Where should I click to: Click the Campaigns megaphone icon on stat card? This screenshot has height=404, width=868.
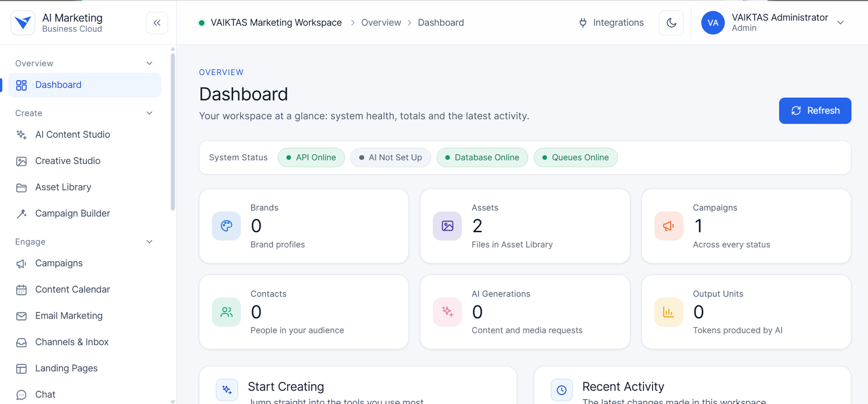[x=668, y=226]
